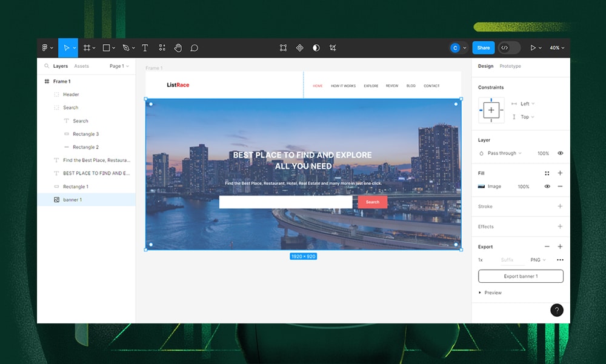
Task: Open the Pass through blend mode dropdown
Action: tap(503, 153)
